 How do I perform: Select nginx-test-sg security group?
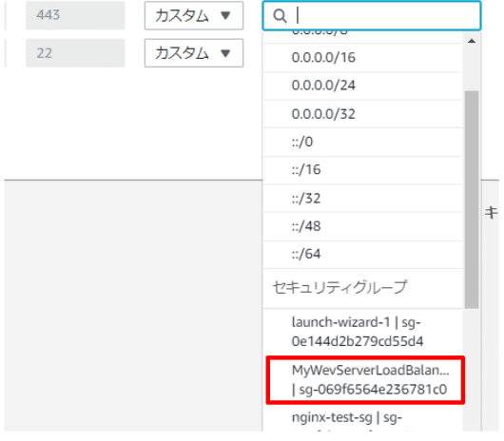coord(362,418)
